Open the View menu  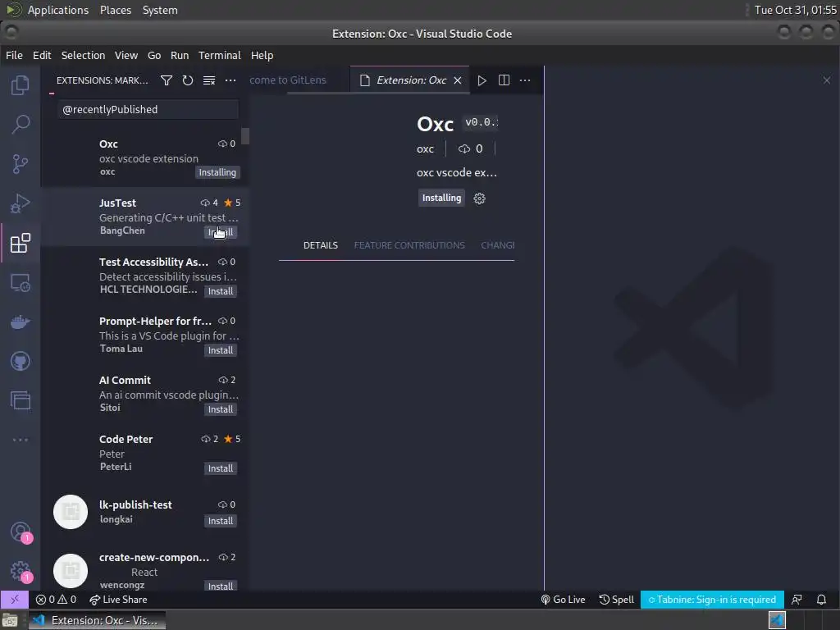126,55
